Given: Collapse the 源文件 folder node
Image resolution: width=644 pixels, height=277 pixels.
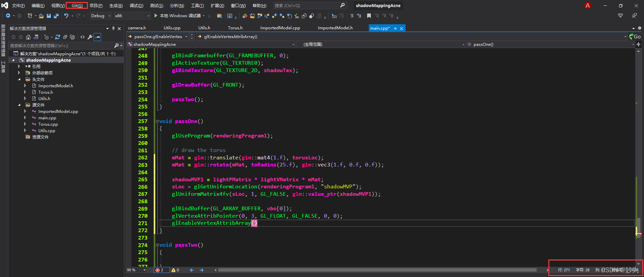Looking at the screenshot, I should [x=19, y=105].
